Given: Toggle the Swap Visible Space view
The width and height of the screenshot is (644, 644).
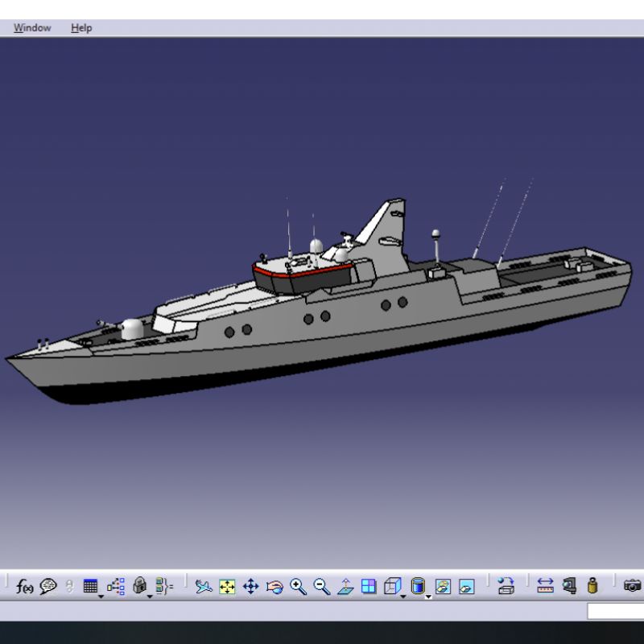Looking at the screenshot, I should (x=464, y=586).
